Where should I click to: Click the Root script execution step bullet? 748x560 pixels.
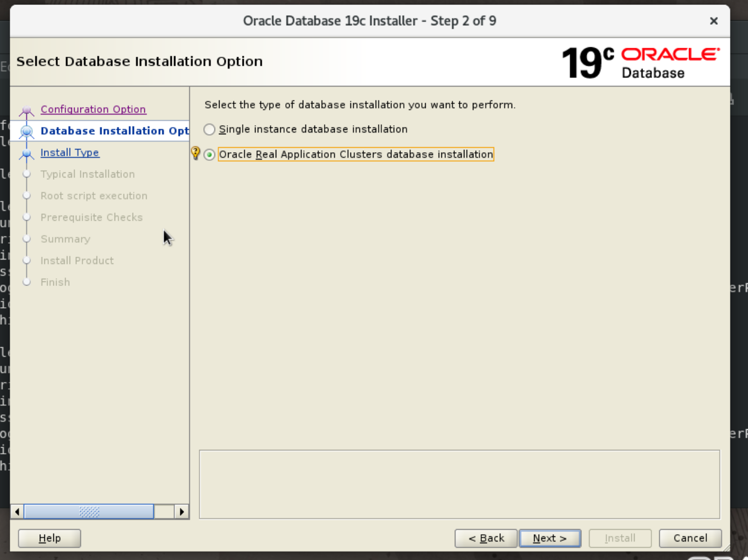(x=26, y=196)
